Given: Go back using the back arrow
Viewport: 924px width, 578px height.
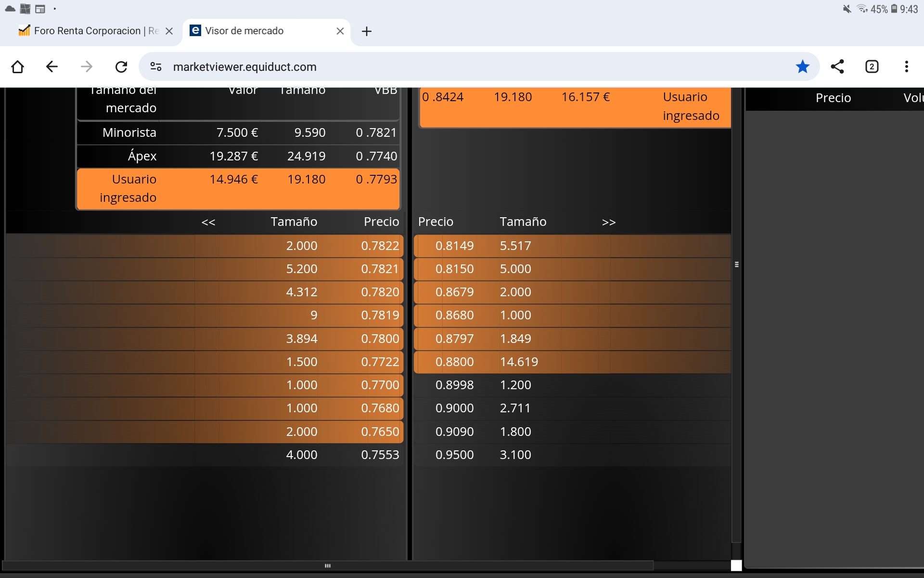Looking at the screenshot, I should tap(52, 66).
